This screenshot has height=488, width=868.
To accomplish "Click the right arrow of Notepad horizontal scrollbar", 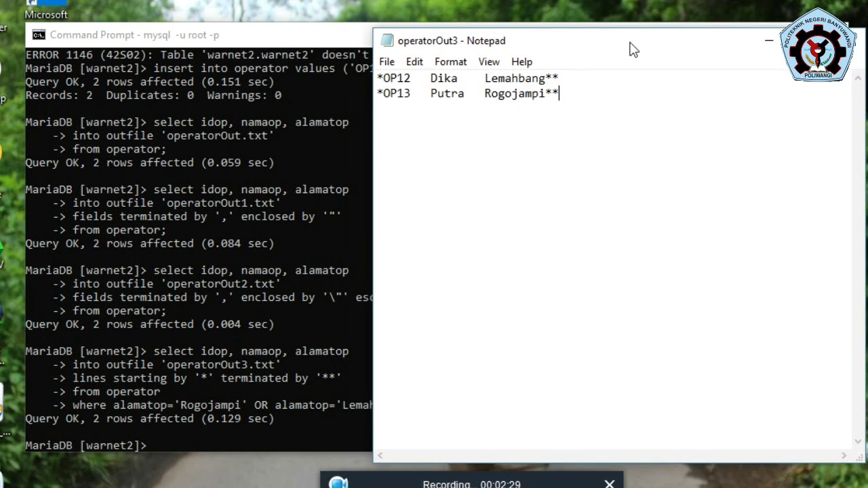I will 844,456.
